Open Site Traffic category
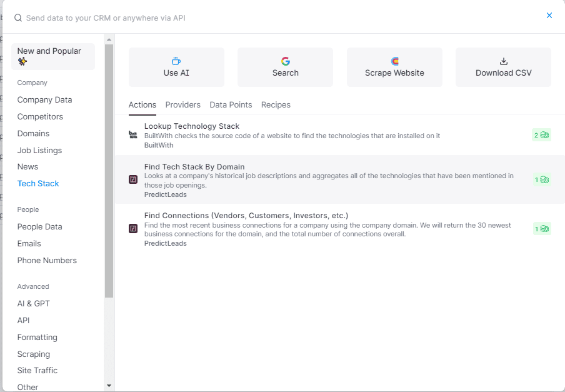The width and height of the screenshot is (565, 392). point(37,370)
